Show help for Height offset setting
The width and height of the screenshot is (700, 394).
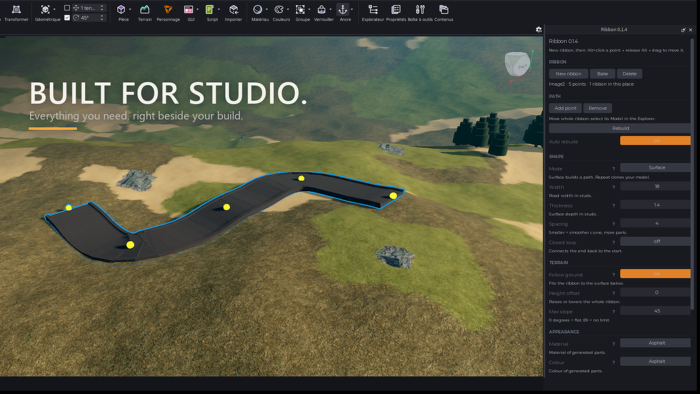613,293
